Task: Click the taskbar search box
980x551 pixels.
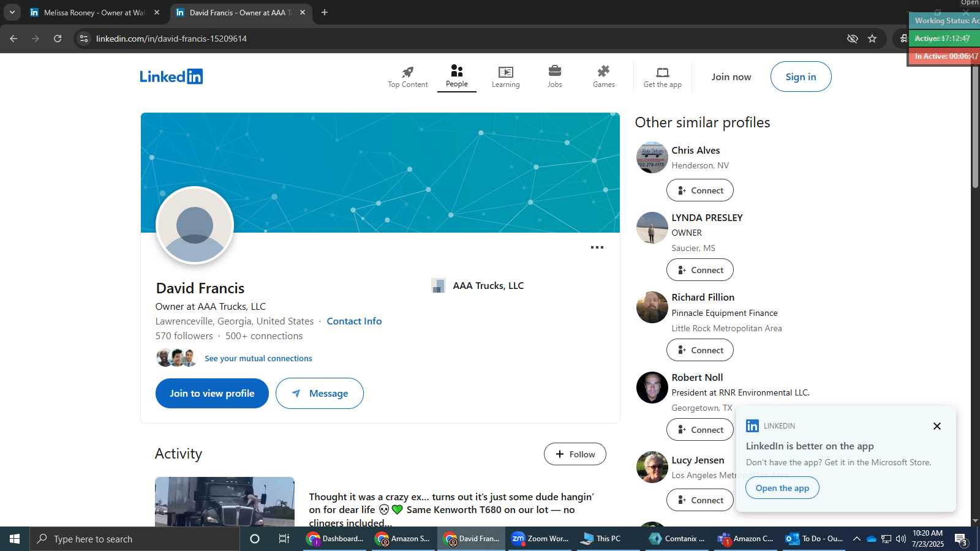Action: 135,539
